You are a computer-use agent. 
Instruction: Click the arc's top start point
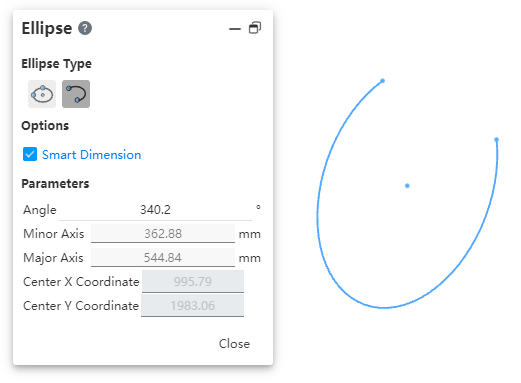point(383,81)
